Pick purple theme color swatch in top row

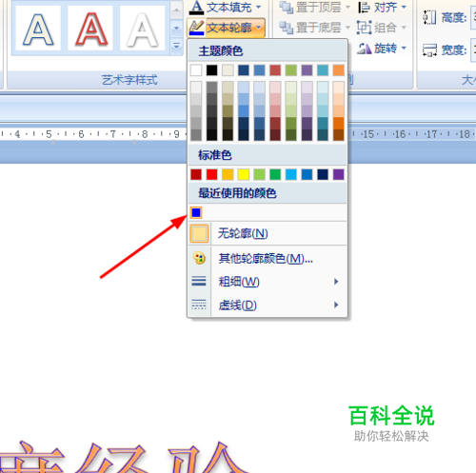point(307,70)
